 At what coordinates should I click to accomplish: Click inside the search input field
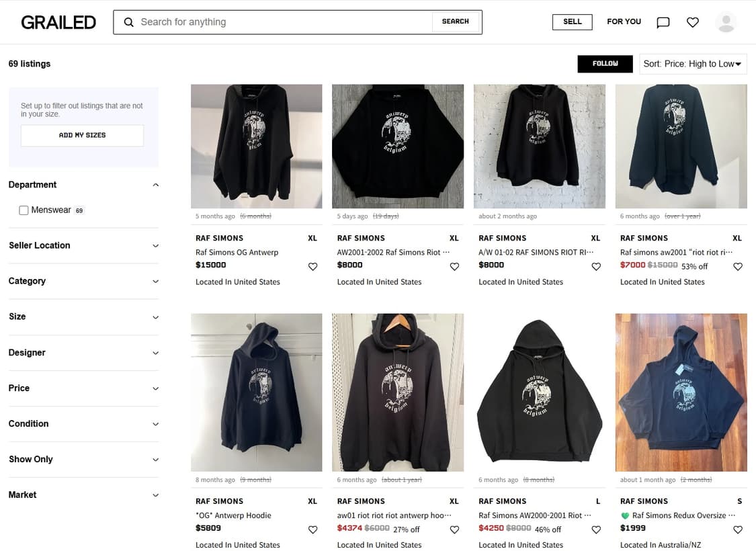coord(269,22)
